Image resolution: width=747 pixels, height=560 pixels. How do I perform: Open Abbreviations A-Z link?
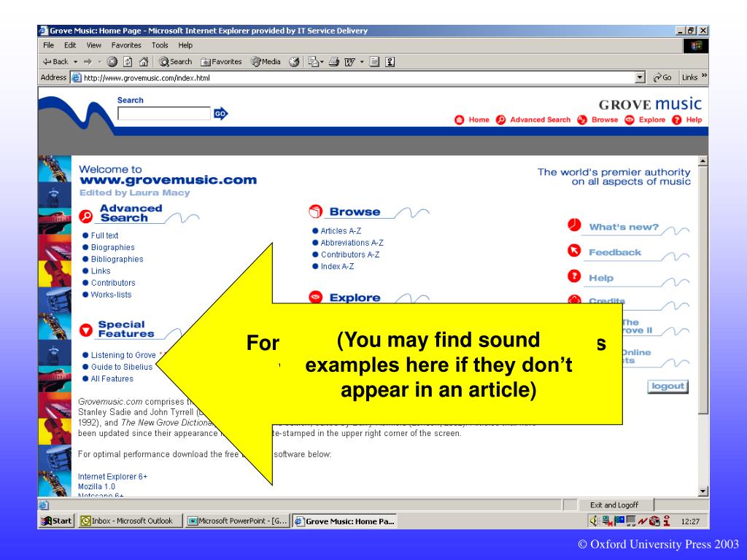click(352, 243)
